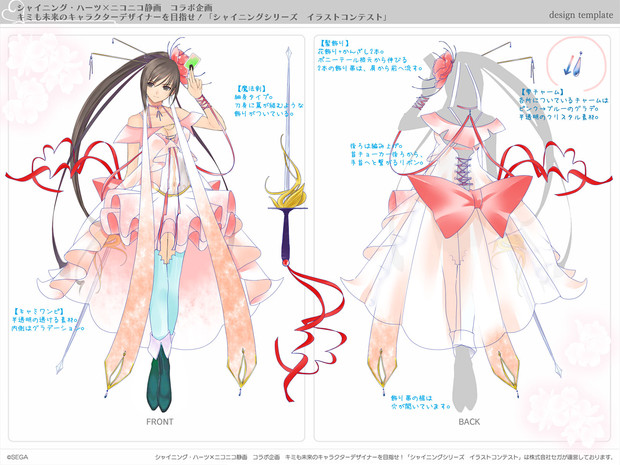Click the "design template" text in the header
Viewport: 620px width, 465px height.
[581, 15]
